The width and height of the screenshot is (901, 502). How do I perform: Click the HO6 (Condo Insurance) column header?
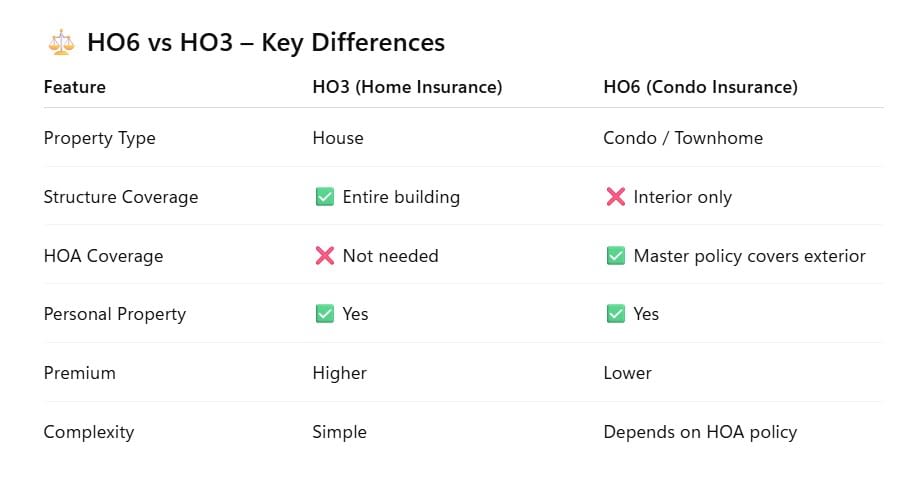click(700, 87)
